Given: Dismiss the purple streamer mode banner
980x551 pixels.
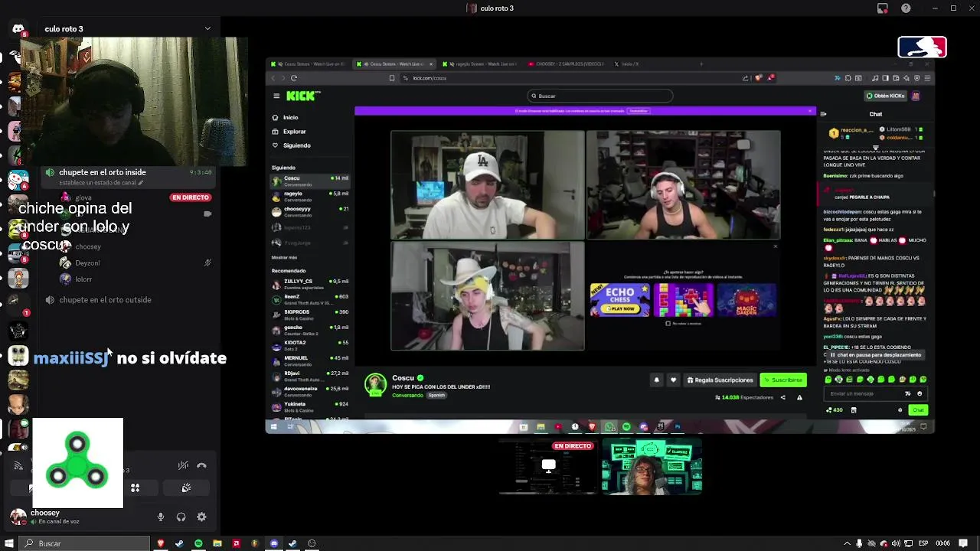Looking at the screenshot, I should tap(810, 111).
